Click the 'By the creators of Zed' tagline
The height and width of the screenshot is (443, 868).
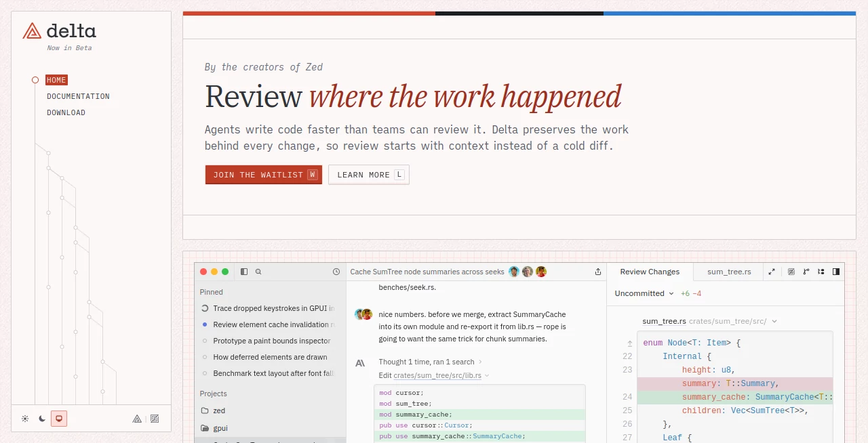[264, 67]
